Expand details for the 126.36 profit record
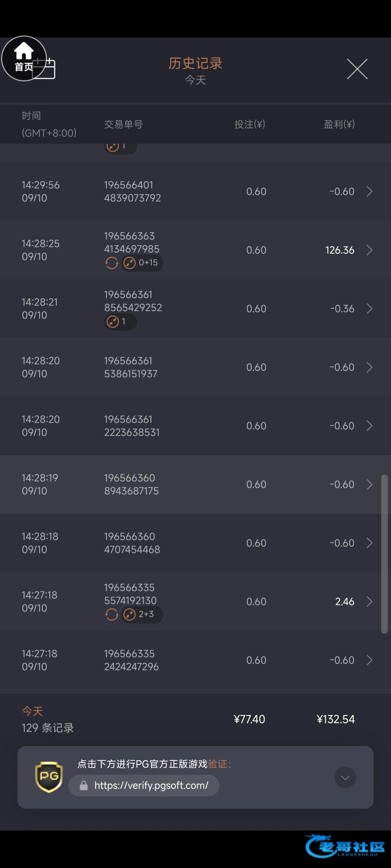Image resolution: width=391 pixels, height=868 pixels. (369, 250)
